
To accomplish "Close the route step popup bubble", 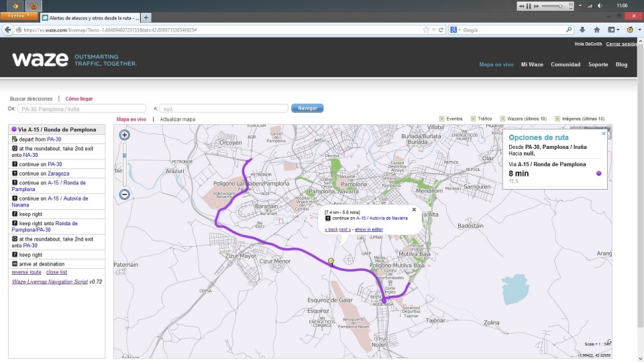I will coord(414,209).
